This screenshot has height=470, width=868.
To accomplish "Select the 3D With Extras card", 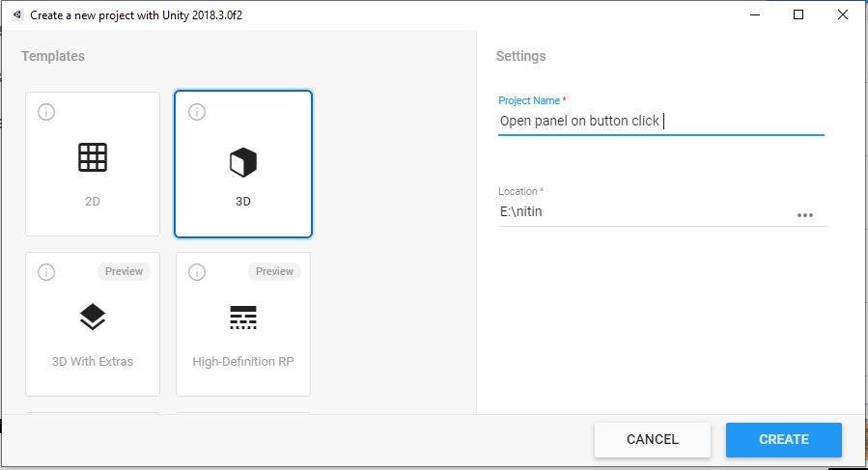I will (x=93, y=324).
